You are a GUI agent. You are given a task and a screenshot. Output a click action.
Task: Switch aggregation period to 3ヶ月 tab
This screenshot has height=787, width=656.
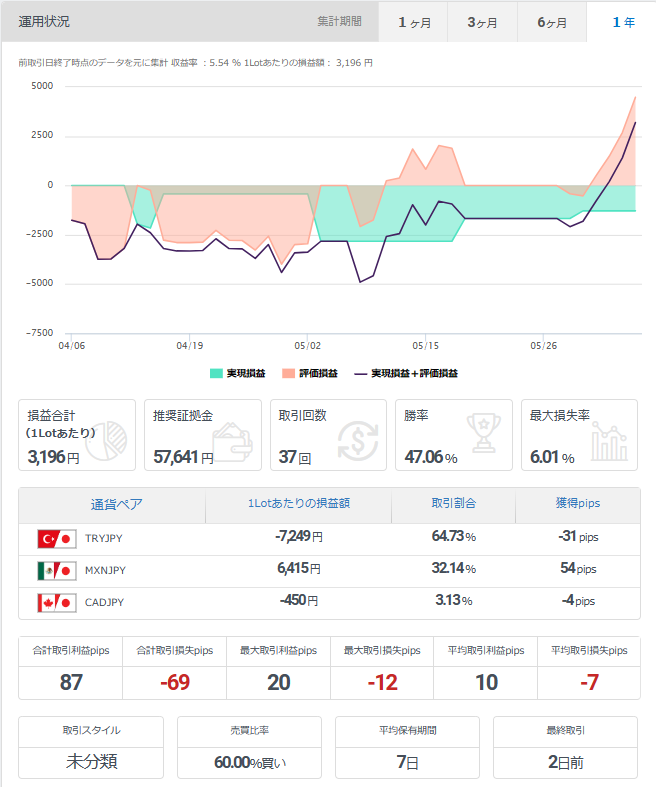tap(482, 22)
